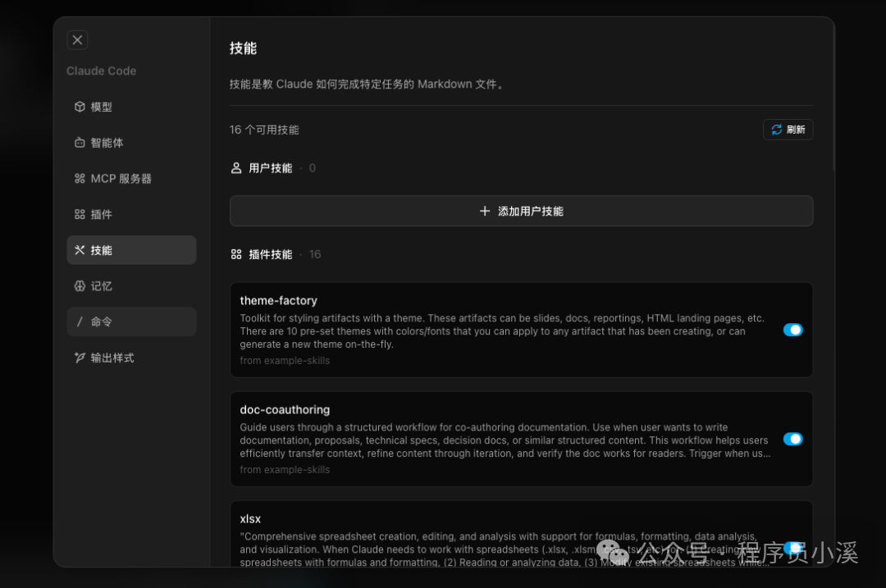Click the 输出样式 sidebar icon

(79, 358)
